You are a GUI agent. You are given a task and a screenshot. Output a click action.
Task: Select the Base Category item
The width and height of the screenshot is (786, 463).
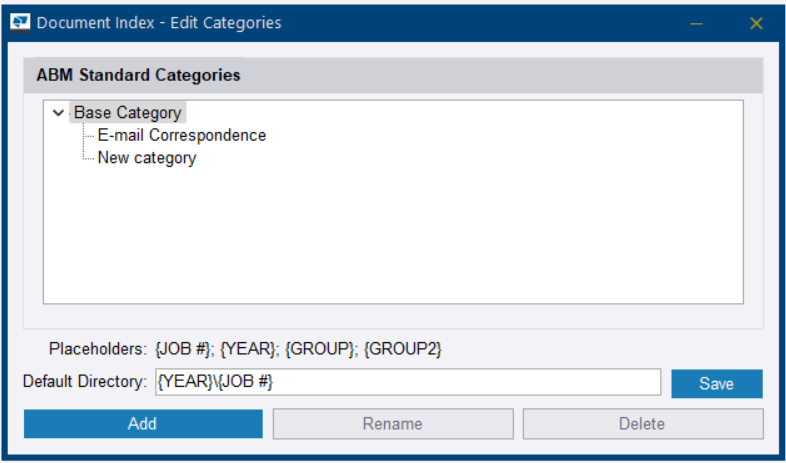coord(127,113)
